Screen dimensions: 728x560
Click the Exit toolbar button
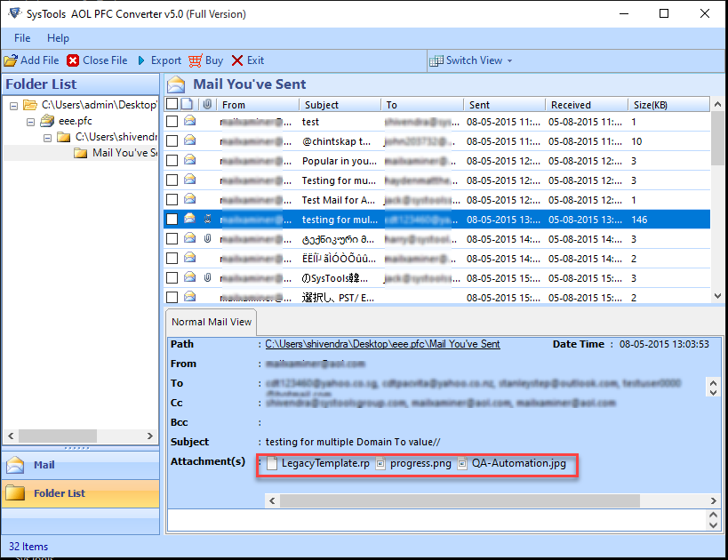click(248, 60)
